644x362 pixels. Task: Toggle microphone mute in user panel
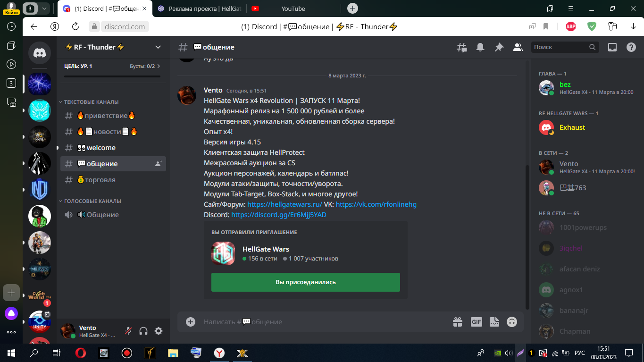click(128, 331)
